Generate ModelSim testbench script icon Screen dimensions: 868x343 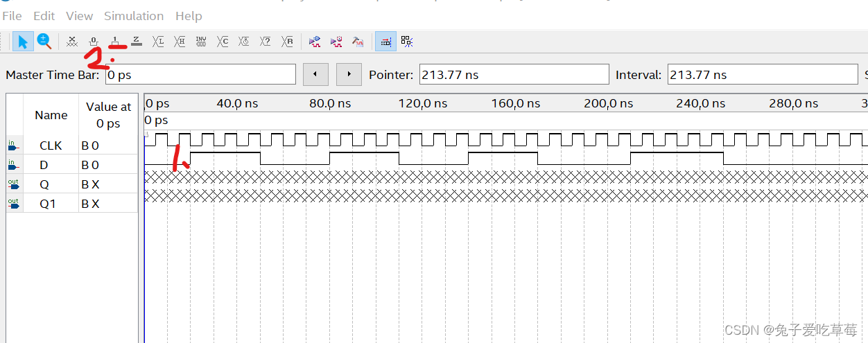(358, 42)
